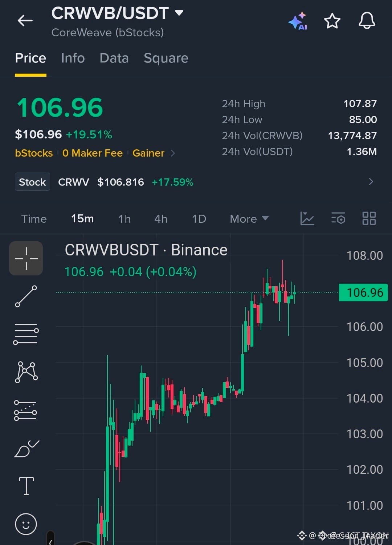
Task: Select the 1h chart interval
Action: pyautogui.click(x=124, y=219)
